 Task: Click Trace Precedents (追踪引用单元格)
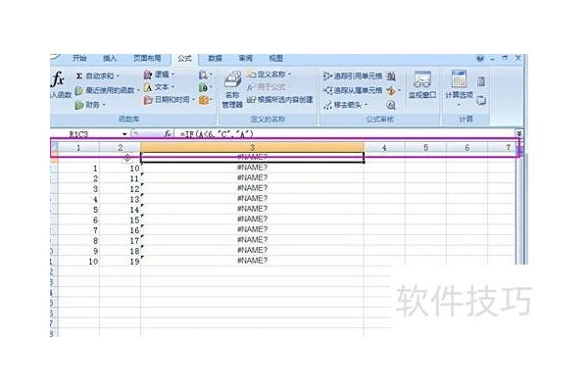click(x=353, y=76)
